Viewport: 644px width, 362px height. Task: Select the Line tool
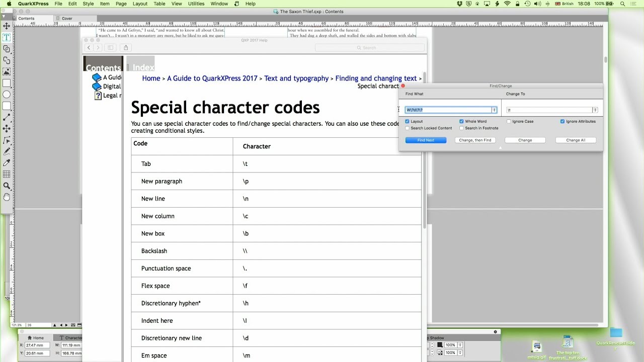[x=7, y=118]
